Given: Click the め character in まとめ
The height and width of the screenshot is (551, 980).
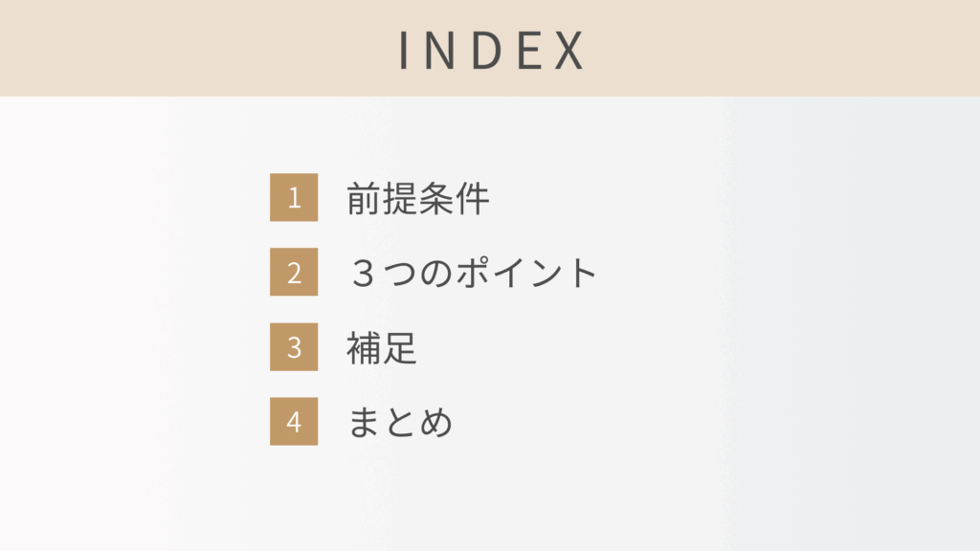Looking at the screenshot, I should click(435, 423).
